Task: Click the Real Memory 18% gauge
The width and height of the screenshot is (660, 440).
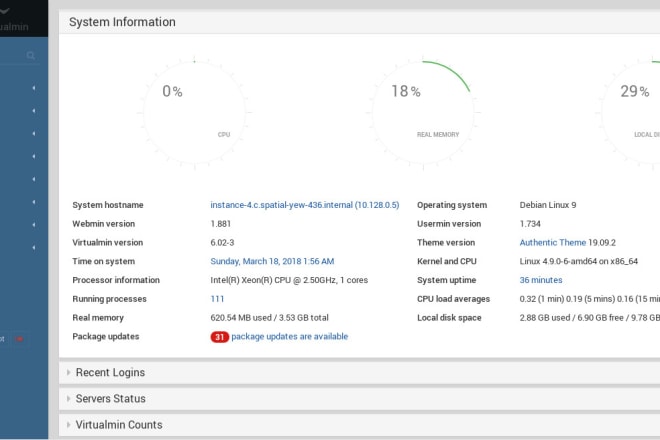Action: click(423, 113)
